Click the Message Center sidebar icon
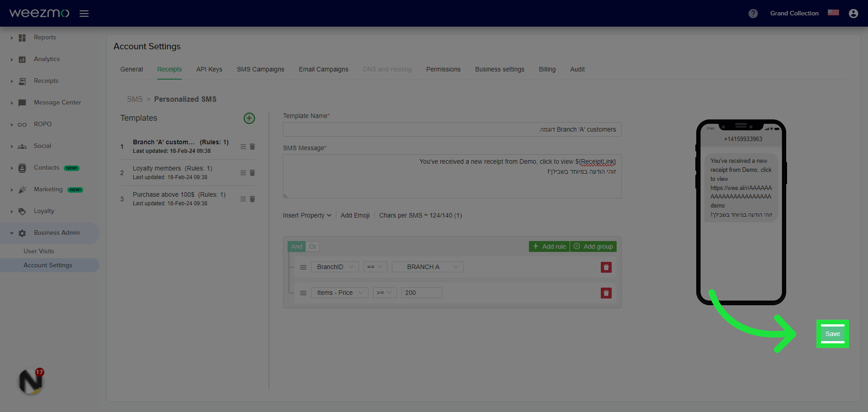The width and height of the screenshot is (868, 412). pyautogui.click(x=22, y=103)
